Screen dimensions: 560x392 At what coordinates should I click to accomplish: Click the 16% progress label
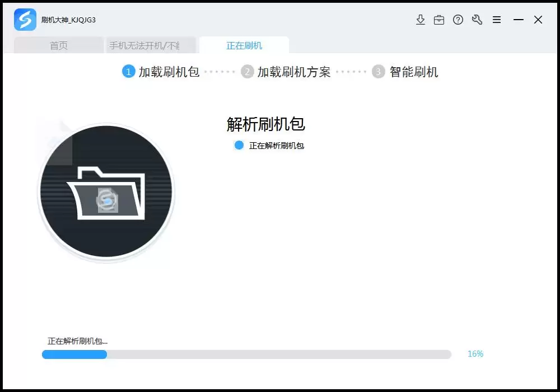coord(474,354)
